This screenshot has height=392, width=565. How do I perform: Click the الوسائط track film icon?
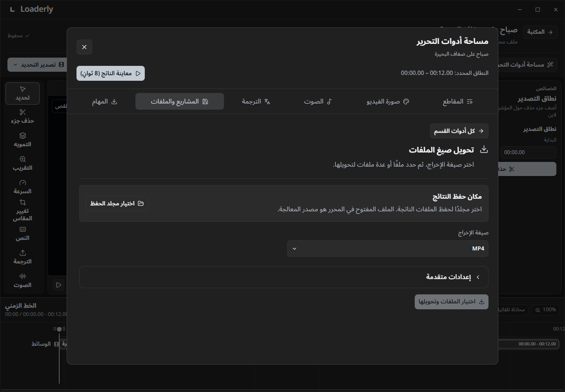[x=56, y=344]
